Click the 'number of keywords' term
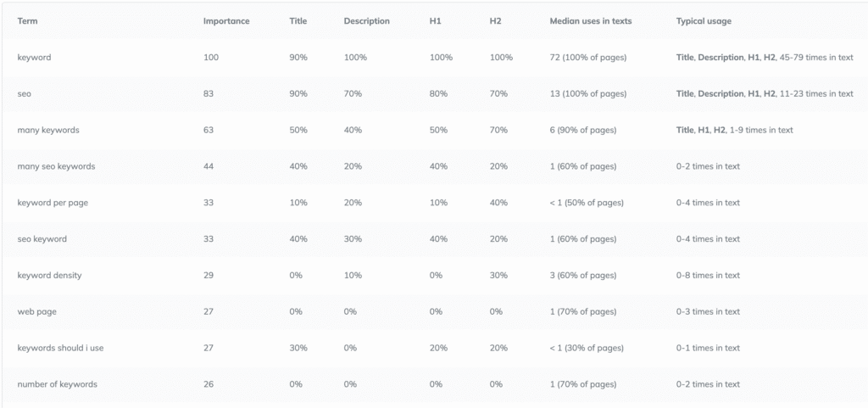 (57, 384)
